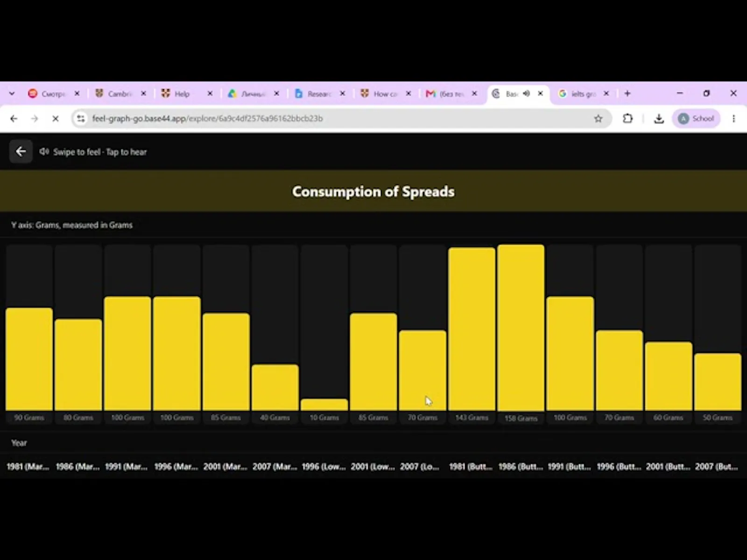The height and width of the screenshot is (560, 747).
Task: Click the '2007 (Mar...' year label
Action: 275,467
